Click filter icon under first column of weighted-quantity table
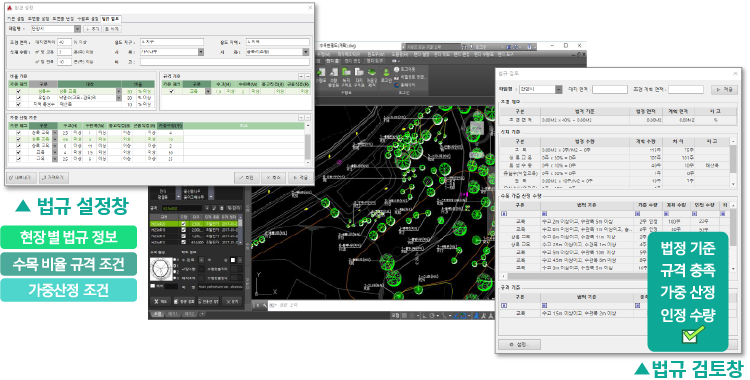 click(x=504, y=213)
